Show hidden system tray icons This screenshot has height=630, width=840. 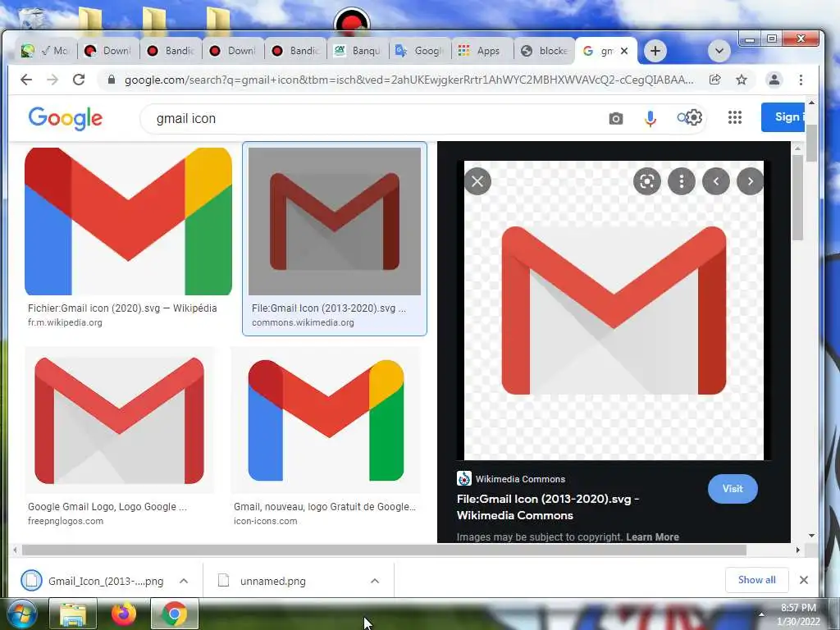(x=761, y=614)
